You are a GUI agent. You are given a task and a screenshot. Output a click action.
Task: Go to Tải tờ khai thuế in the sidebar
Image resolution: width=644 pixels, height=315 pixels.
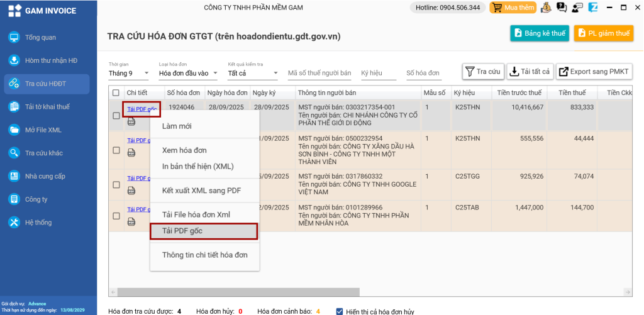(x=47, y=107)
